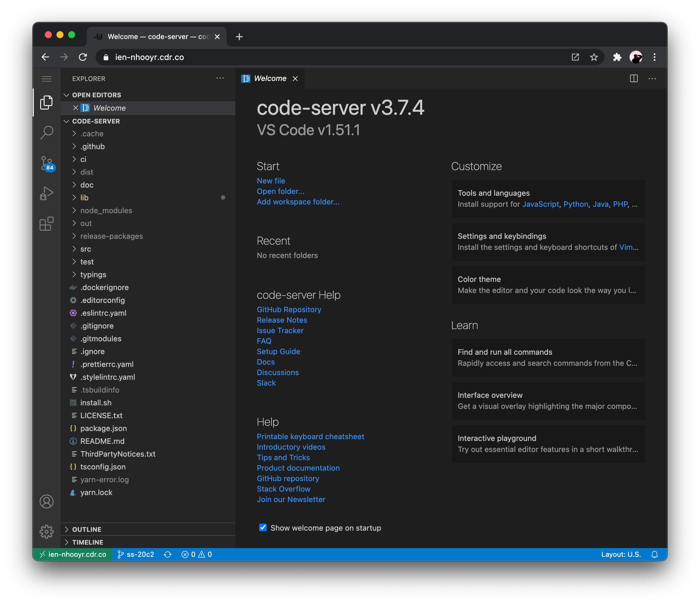
Task: Split the editor to the right
Action: [x=634, y=78]
